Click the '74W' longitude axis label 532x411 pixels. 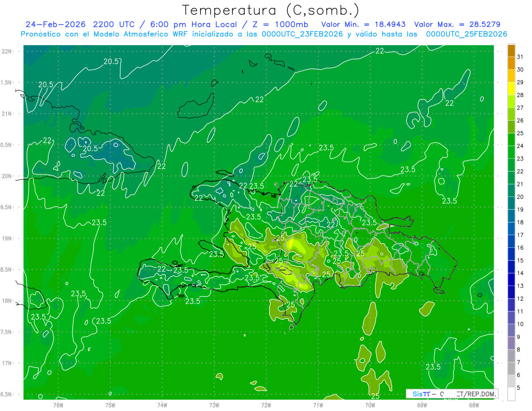(162, 405)
